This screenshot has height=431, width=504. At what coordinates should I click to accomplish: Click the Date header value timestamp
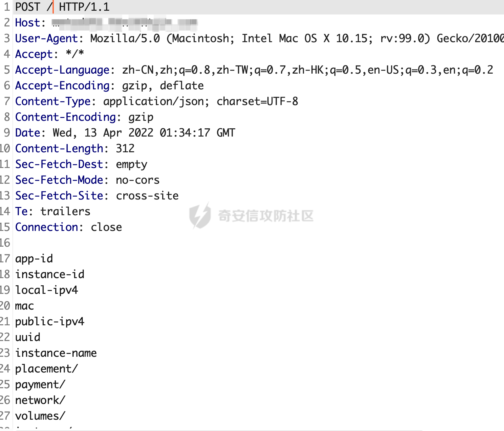(x=144, y=133)
